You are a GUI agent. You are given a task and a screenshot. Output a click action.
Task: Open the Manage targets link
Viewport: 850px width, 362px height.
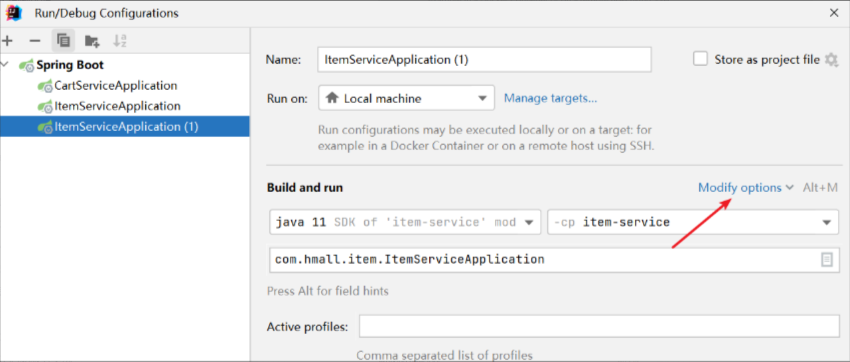pos(551,99)
